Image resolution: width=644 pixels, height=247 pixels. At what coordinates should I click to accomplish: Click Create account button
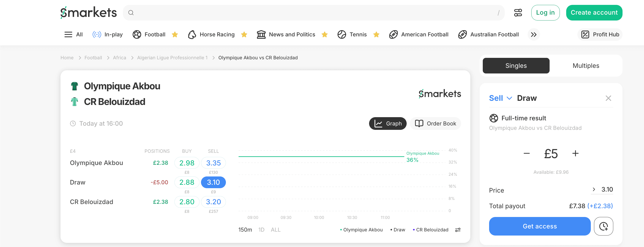[594, 13]
